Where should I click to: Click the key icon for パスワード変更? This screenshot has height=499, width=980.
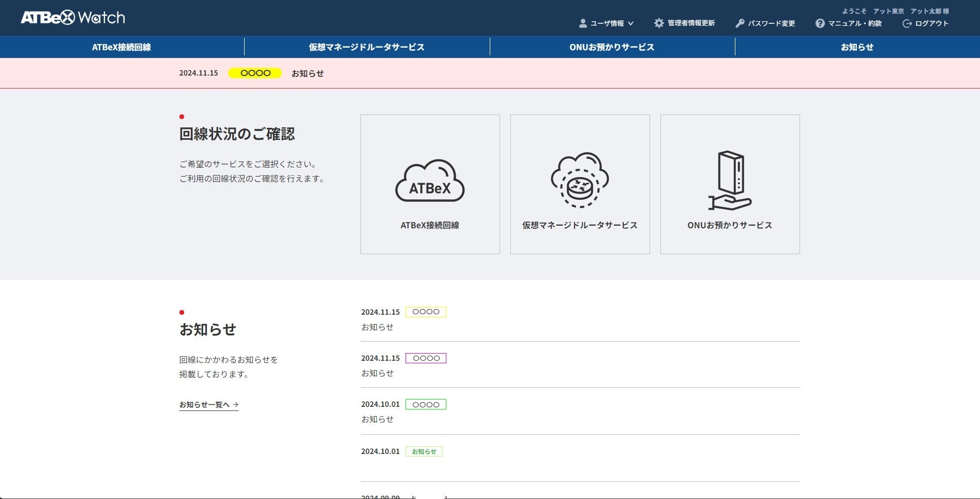[740, 23]
